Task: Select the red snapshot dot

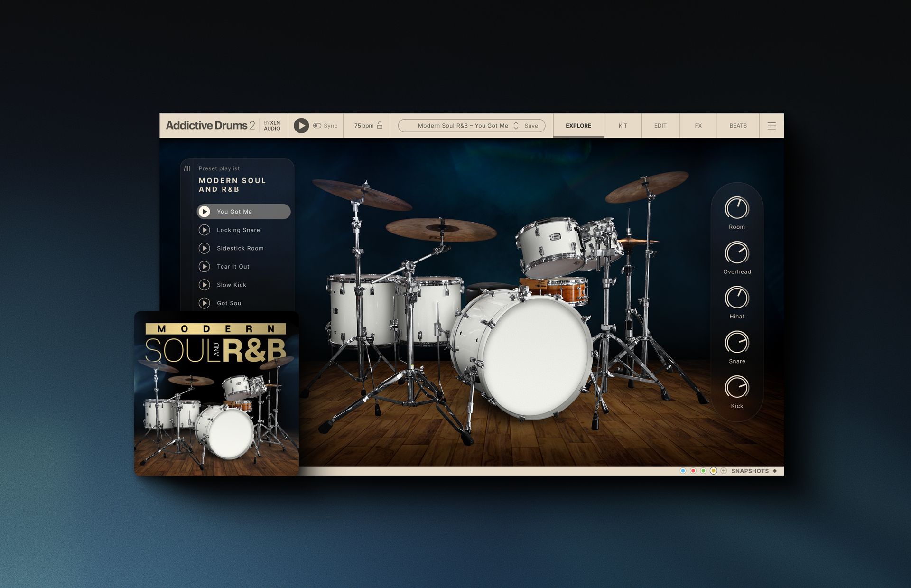Action: tap(693, 471)
